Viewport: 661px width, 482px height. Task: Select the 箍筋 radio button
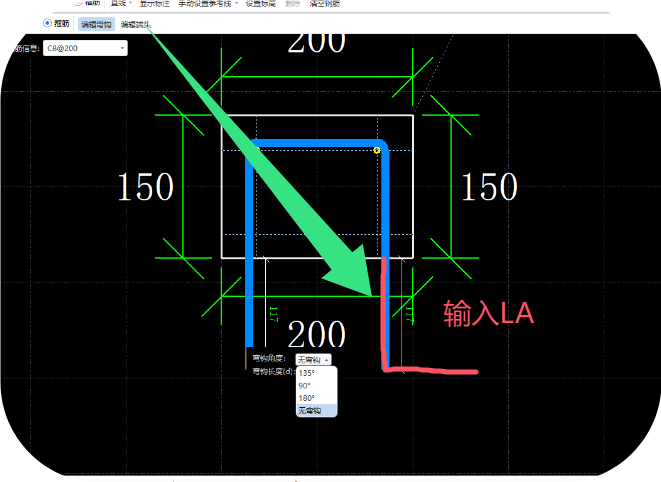tap(47, 23)
